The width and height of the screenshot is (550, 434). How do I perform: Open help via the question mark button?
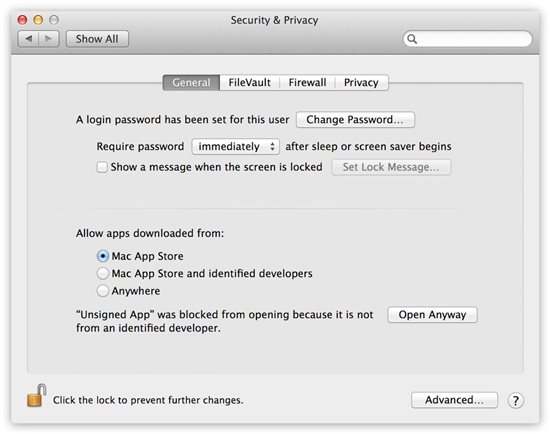coord(515,400)
